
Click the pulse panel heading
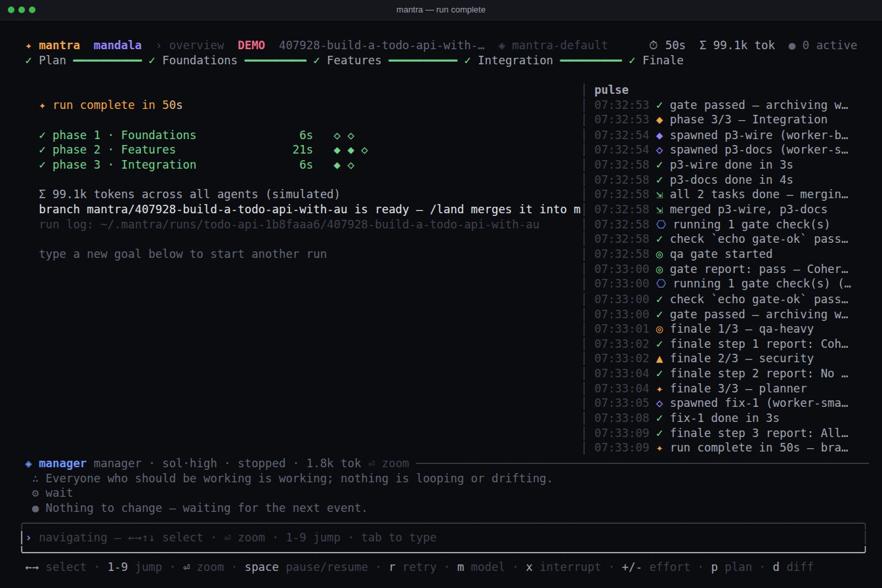[x=611, y=90]
